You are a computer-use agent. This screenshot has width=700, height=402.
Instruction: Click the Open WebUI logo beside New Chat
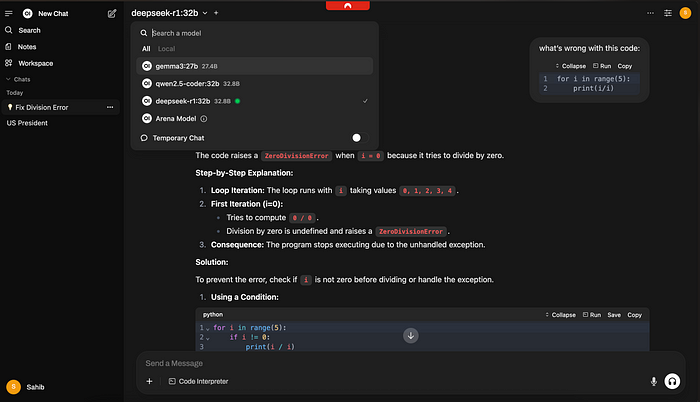click(x=27, y=13)
